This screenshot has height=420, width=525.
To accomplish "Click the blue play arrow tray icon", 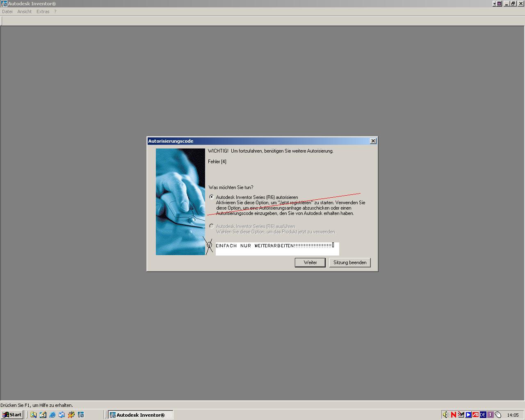I will click(x=468, y=415).
